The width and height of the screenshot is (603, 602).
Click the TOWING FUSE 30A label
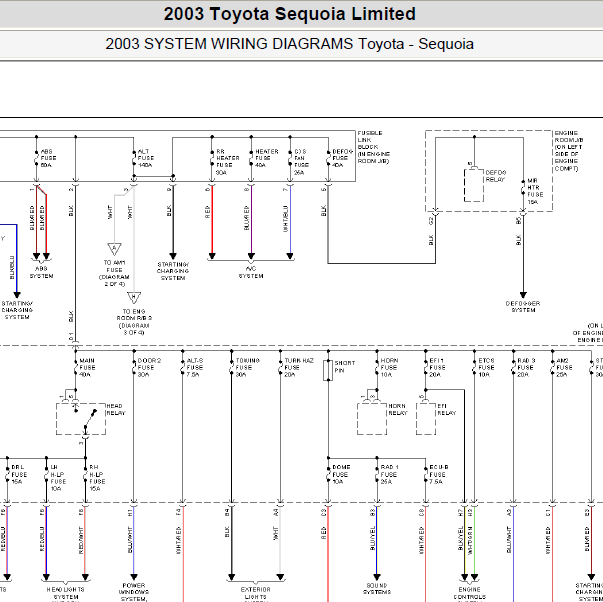point(248,367)
